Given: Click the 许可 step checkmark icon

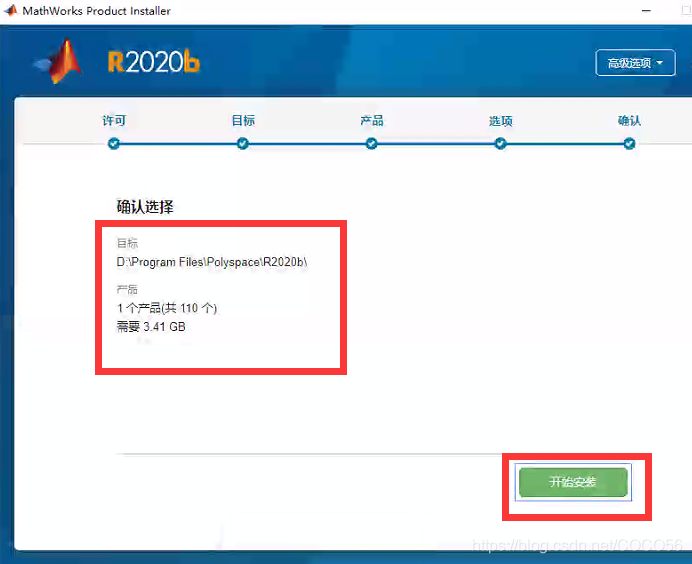Looking at the screenshot, I should coord(114,143).
